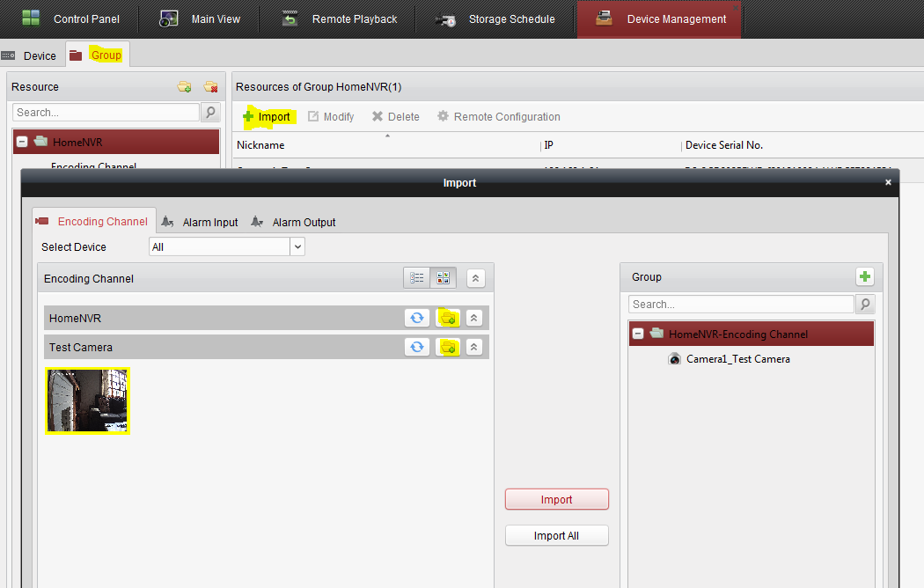Click the add group icon in Resource panel

tap(184, 86)
